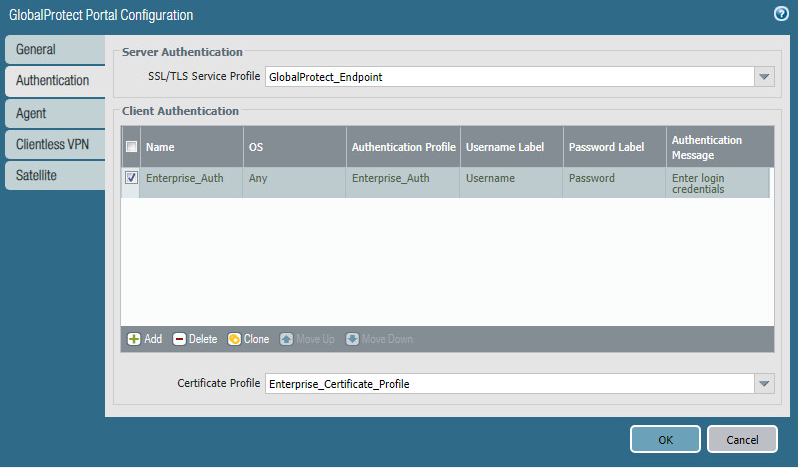Expand the Certificate Profile dropdown arrow
The width and height of the screenshot is (798, 468).
[x=764, y=384]
